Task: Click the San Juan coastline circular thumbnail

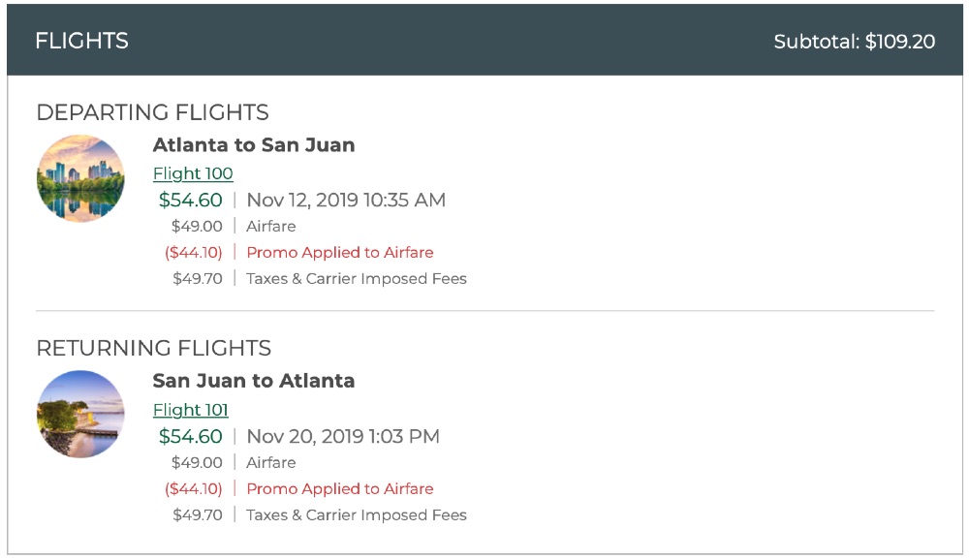Action: (x=80, y=414)
